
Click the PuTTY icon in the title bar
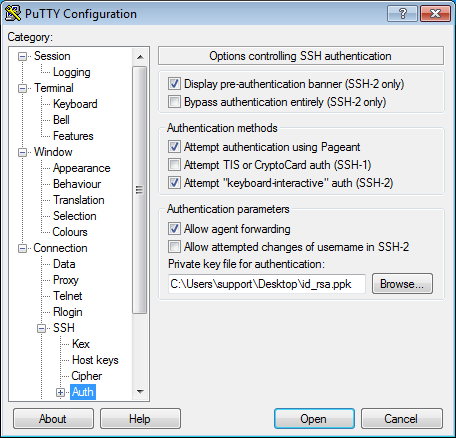13,13
